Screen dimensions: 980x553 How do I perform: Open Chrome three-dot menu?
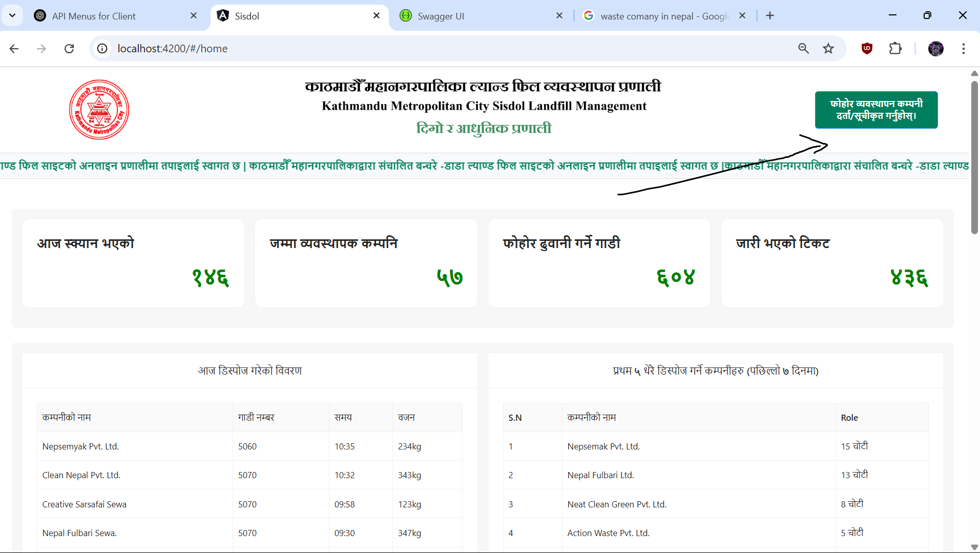coord(963,49)
